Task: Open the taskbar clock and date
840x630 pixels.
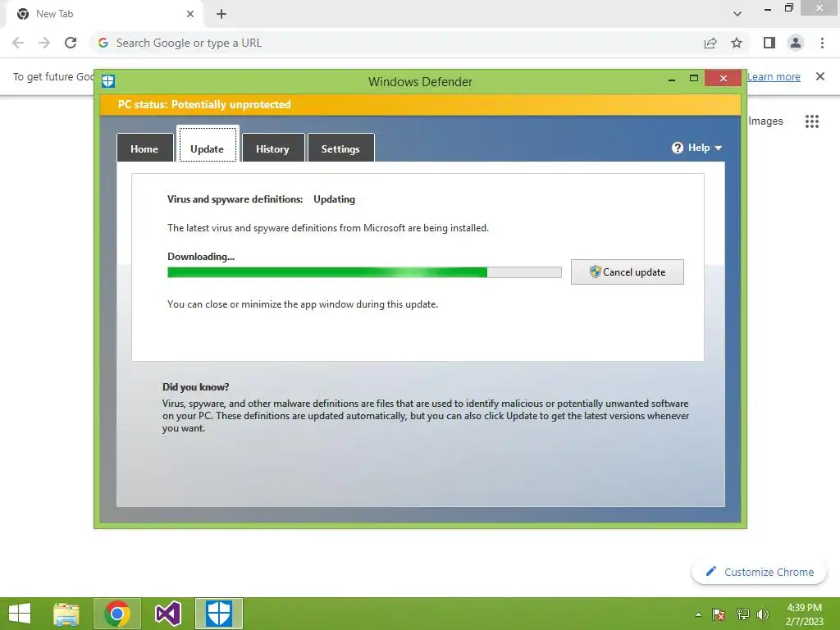Action: (x=804, y=614)
